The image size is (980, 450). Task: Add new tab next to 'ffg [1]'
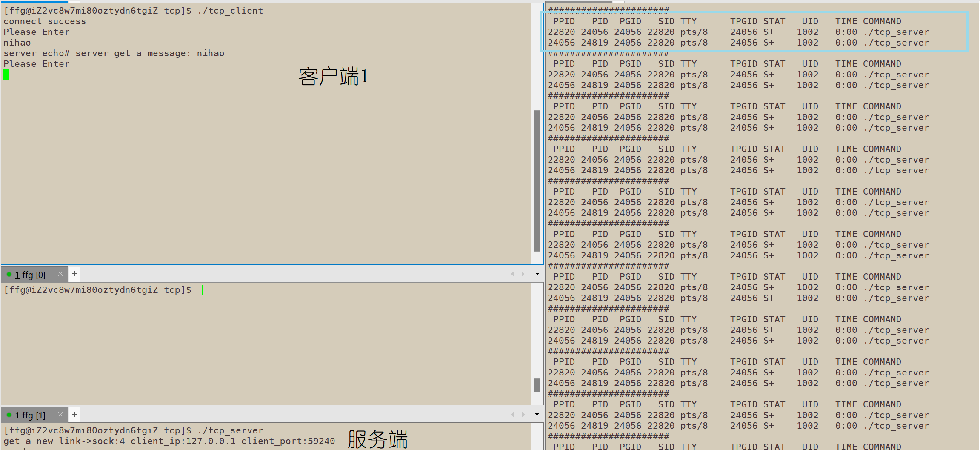pyautogui.click(x=75, y=414)
